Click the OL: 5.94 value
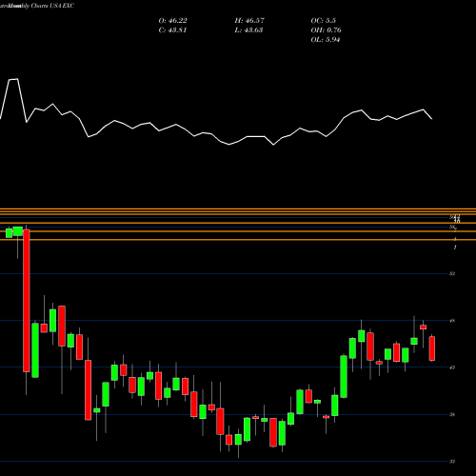Image resolution: width=476 pixels, height=476 pixels. coord(326,40)
